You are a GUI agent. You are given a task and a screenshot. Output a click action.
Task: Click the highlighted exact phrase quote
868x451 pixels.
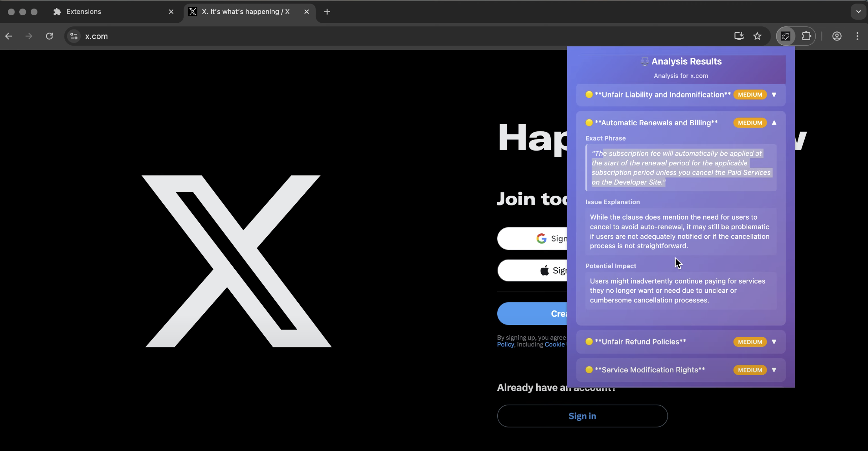(x=680, y=168)
